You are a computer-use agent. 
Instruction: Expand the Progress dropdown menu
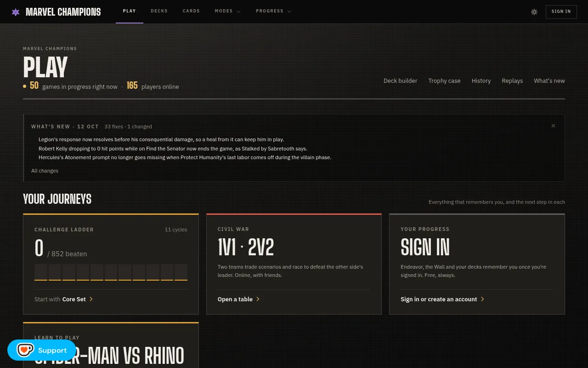(x=273, y=11)
